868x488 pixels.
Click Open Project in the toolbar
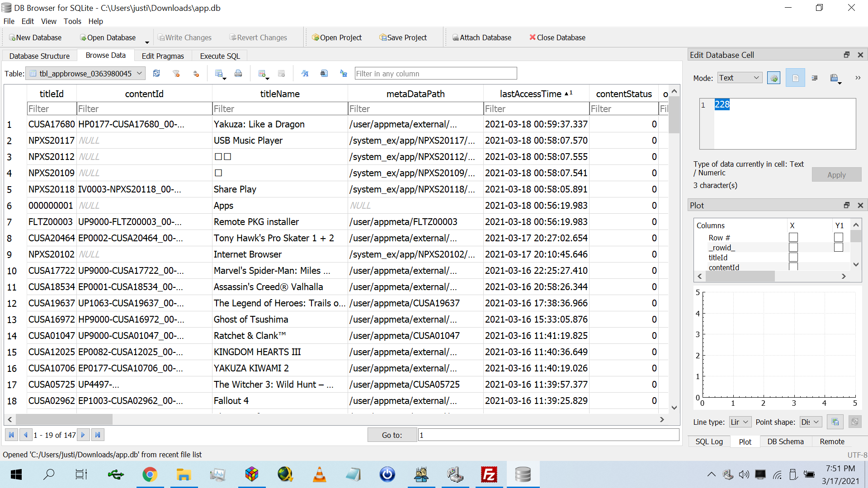(337, 38)
